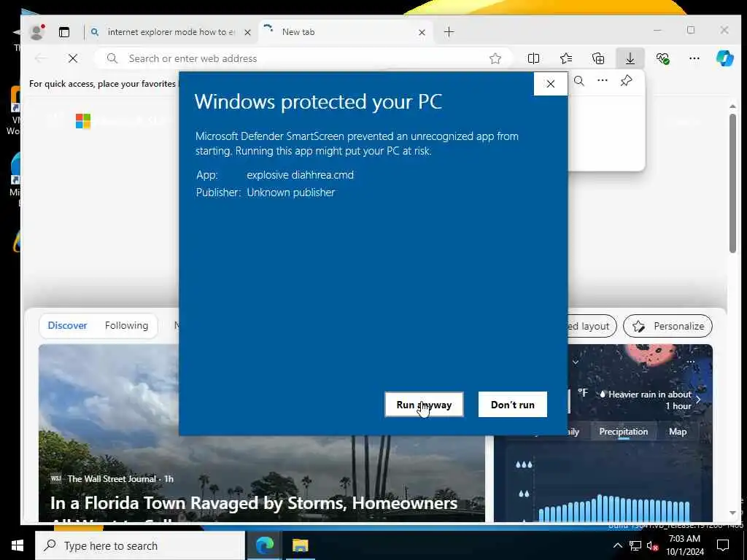747x560 pixels.
Task: Close the Windows protected your PC dialog
Action: 550,84
